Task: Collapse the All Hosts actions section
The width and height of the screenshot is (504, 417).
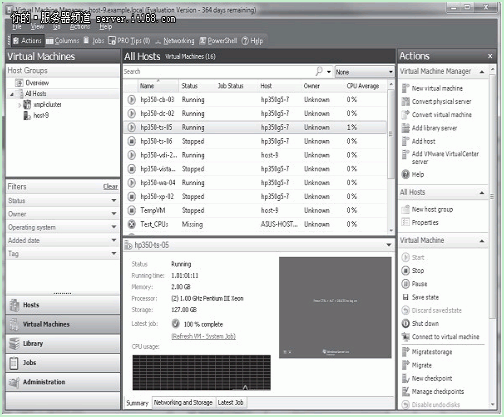Action: point(482,193)
